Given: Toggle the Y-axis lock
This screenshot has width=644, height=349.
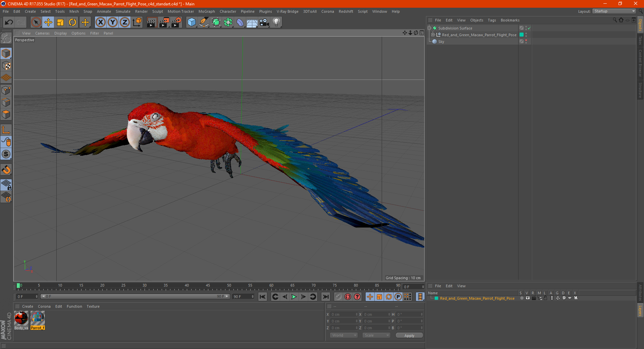Looking at the screenshot, I should coord(113,22).
